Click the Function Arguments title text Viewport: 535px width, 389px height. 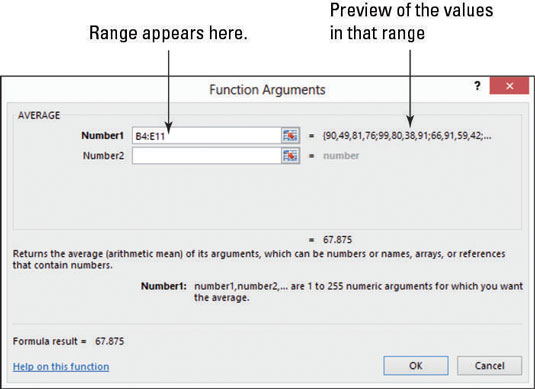[267, 90]
